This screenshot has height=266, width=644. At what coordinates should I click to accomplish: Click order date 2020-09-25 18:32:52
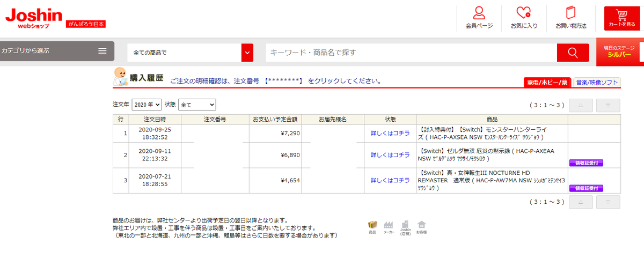[x=155, y=133]
